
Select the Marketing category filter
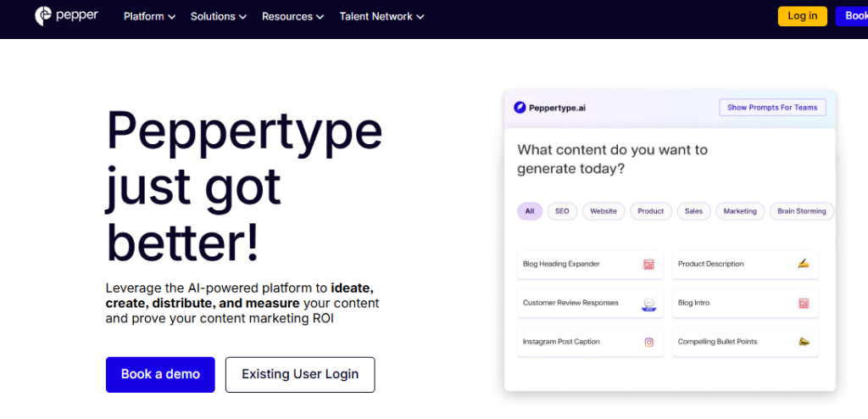point(740,211)
